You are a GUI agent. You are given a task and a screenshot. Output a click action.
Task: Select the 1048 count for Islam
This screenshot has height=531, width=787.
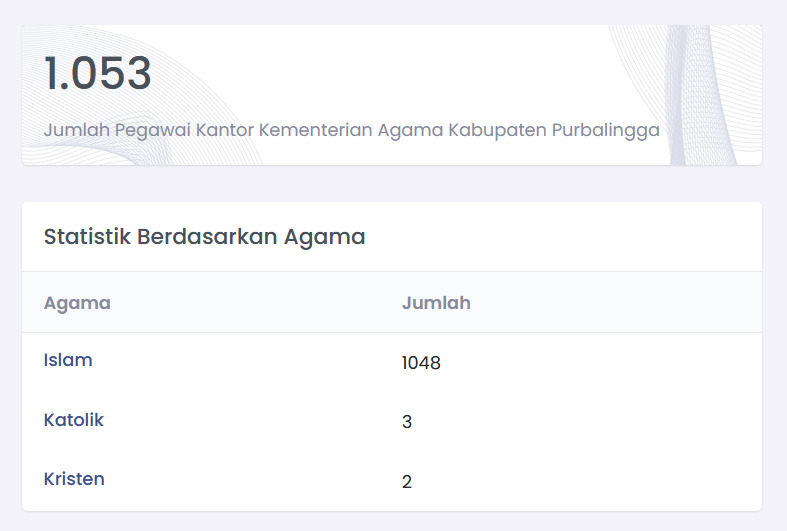(x=421, y=363)
